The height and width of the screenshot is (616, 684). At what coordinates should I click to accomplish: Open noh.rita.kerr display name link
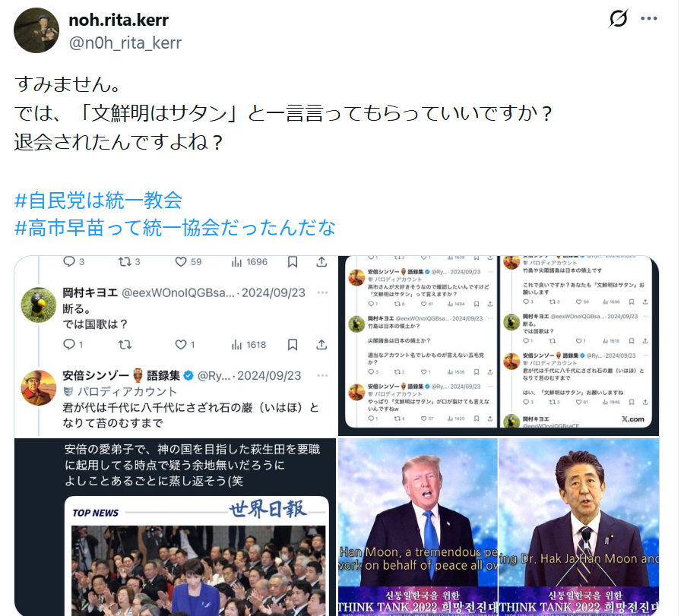coord(119,20)
